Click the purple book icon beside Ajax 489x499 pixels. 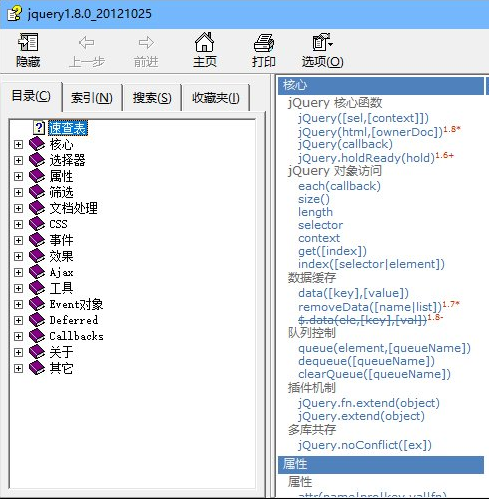(37, 272)
